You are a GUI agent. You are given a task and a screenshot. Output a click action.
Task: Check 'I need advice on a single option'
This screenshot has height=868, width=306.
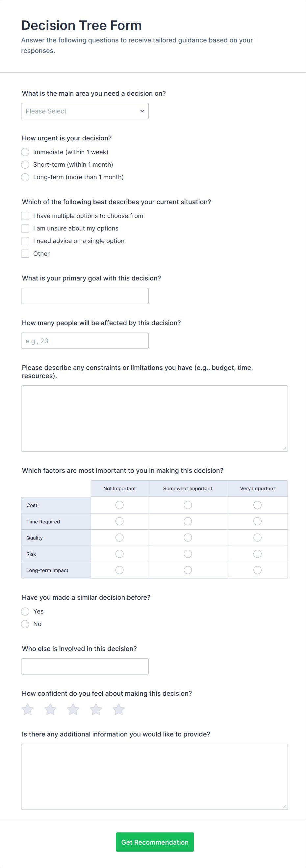pos(25,241)
